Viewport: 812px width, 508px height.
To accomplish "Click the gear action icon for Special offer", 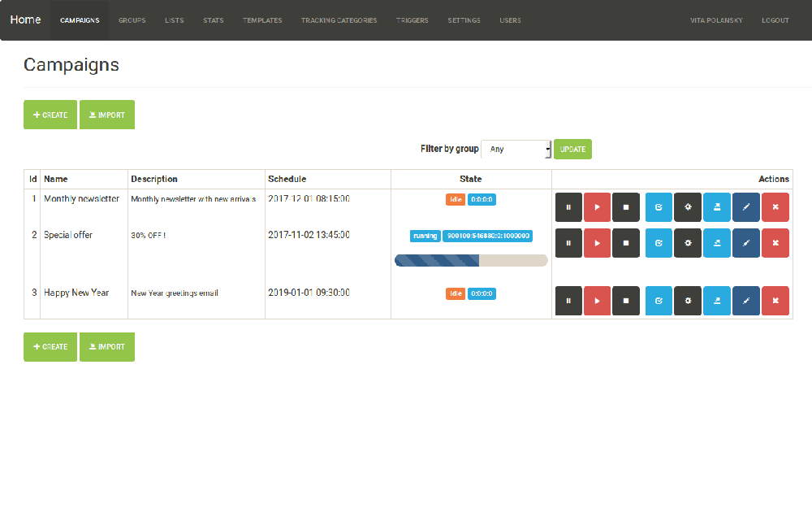I will [688, 243].
